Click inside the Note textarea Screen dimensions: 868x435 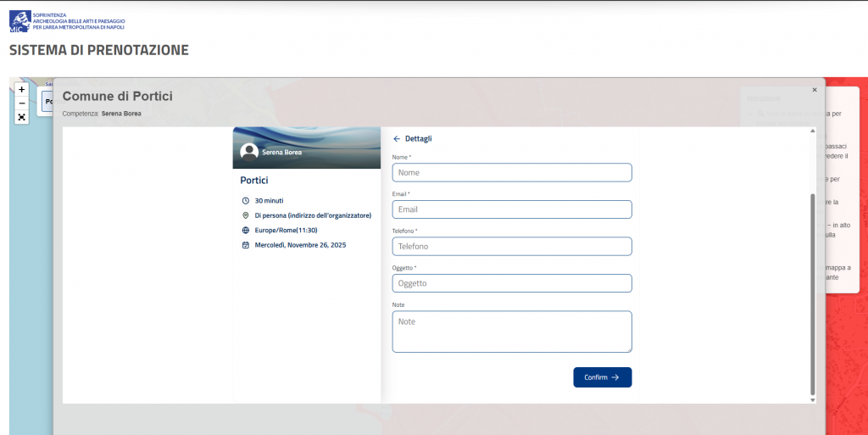coord(512,331)
